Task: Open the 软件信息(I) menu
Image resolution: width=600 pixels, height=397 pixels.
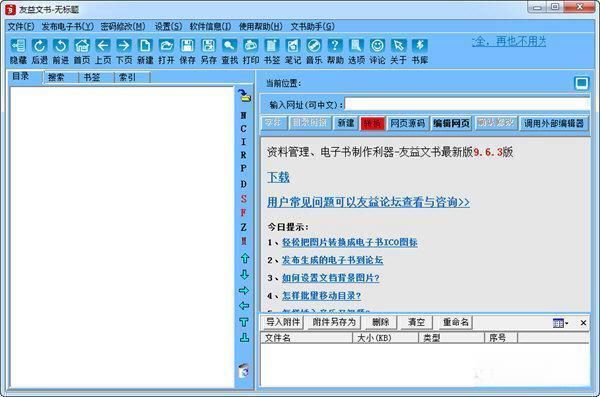Action: click(210, 26)
